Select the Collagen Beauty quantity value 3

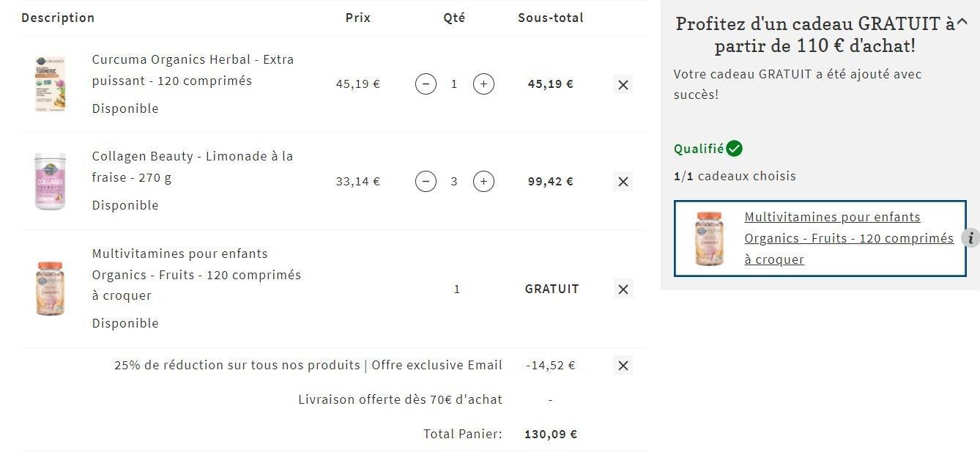pyautogui.click(x=454, y=181)
